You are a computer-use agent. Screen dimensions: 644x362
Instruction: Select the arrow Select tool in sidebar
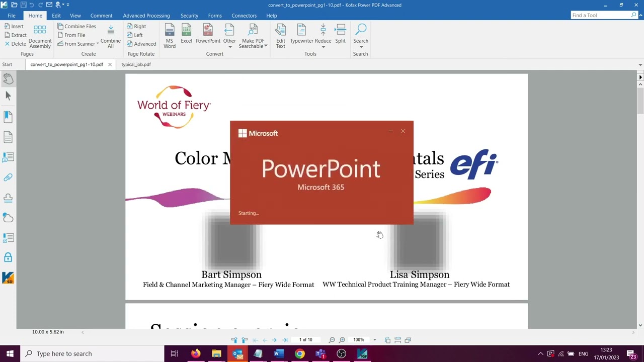coord(8,96)
